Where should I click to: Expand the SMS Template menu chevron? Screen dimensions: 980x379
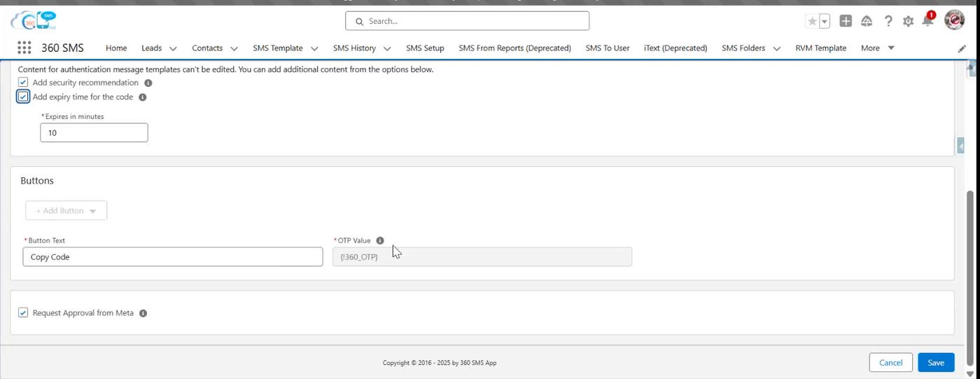coord(314,48)
